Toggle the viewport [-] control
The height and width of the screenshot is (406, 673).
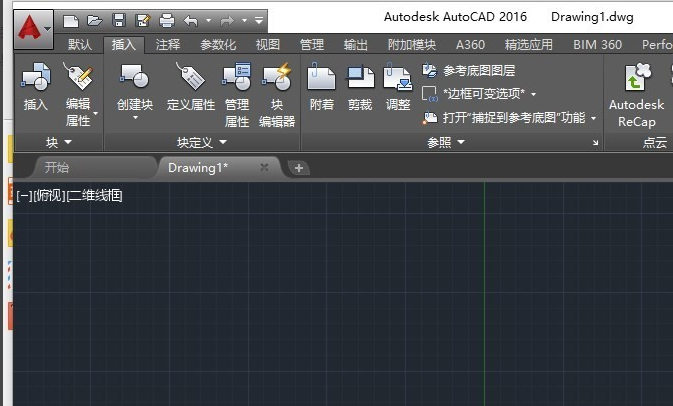23,196
